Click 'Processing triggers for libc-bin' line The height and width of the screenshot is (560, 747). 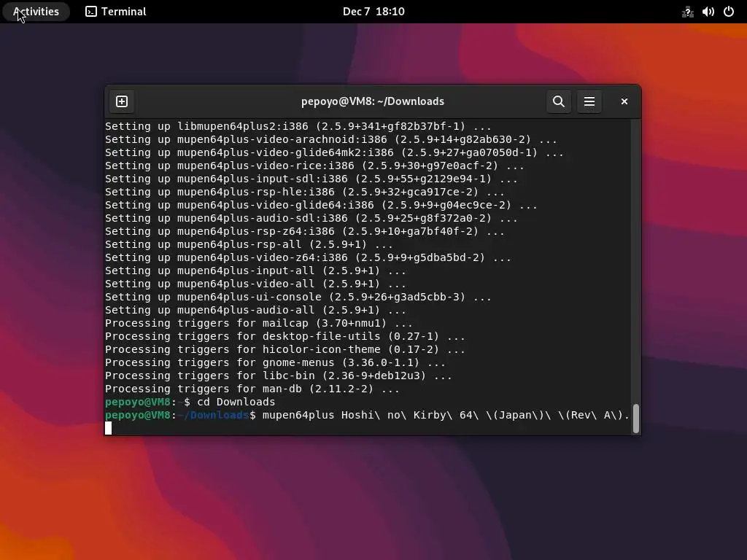[279, 376]
